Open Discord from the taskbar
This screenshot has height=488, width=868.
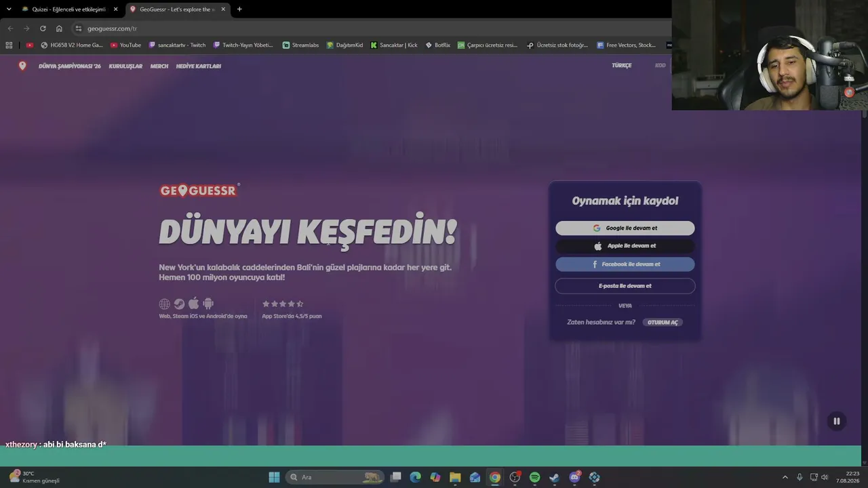click(x=574, y=477)
